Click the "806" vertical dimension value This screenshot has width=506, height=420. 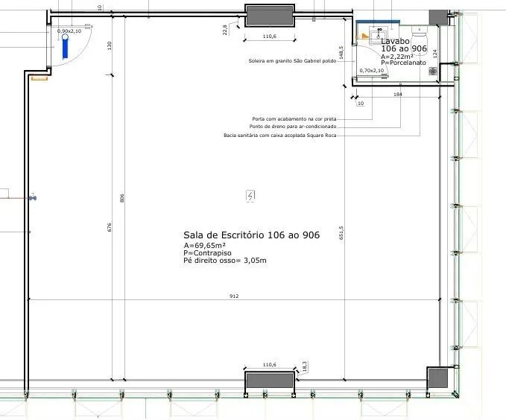click(122, 198)
